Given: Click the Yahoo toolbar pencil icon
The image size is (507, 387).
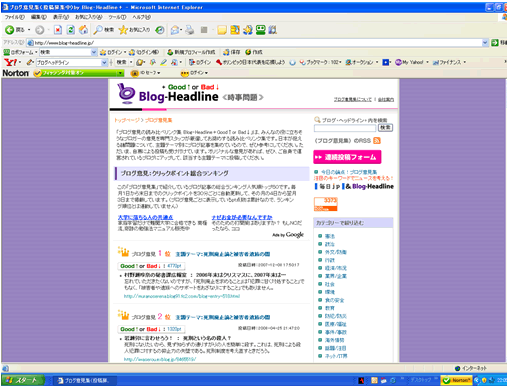Looking at the screenshot, I should coord(29,62).
